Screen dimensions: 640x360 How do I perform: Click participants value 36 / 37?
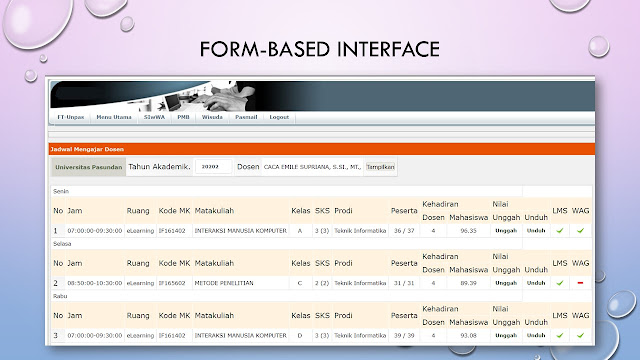click(404, 231)
